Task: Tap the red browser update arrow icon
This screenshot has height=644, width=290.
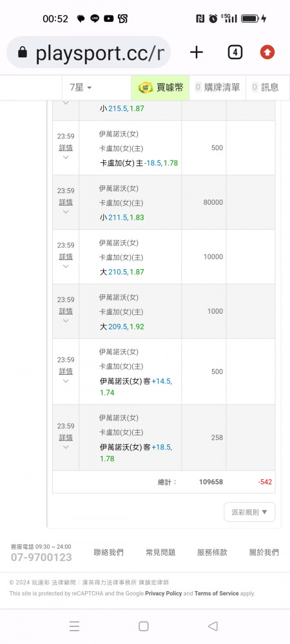Action: [267, 52]
